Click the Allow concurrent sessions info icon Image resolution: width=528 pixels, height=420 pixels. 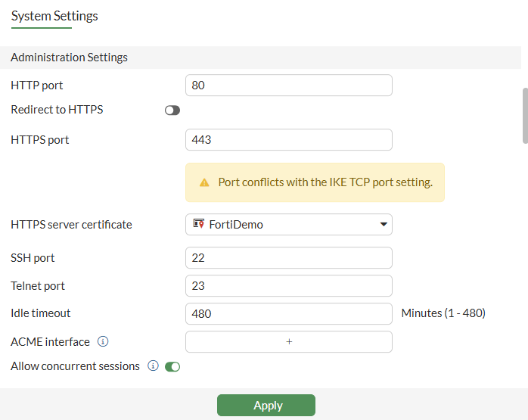153,366
